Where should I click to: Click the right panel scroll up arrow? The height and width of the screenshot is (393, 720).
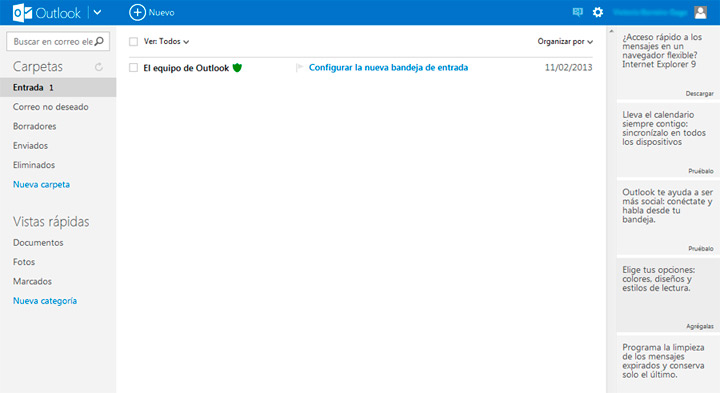pyautogui.click(x=611, y=31)
